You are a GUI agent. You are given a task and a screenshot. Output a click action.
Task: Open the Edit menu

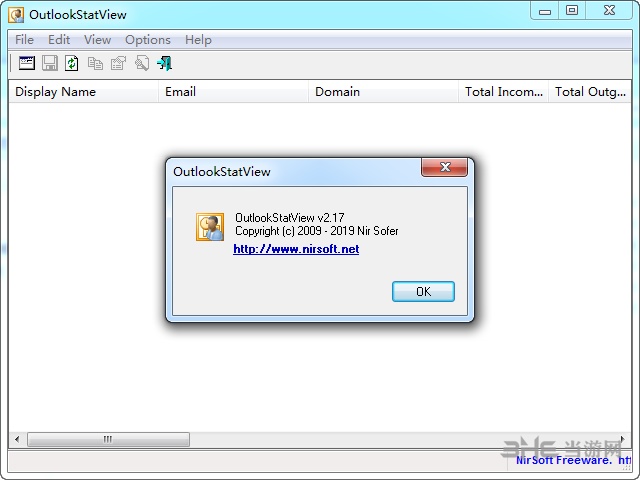pyautogui.click(x=59, y=40)
